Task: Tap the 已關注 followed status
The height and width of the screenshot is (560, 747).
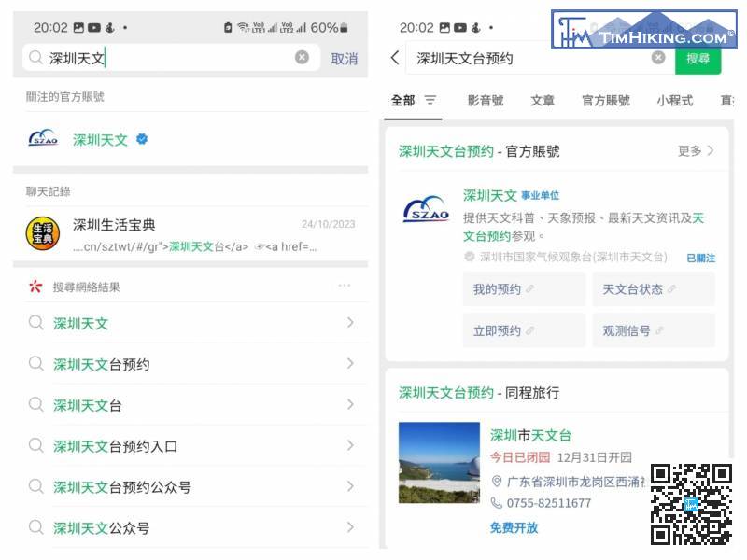Action: [x=701, y=259]
